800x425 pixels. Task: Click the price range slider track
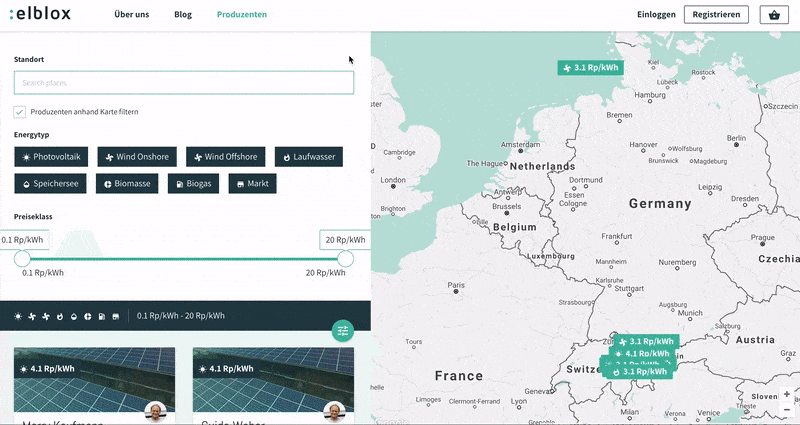tap(184, 259)
